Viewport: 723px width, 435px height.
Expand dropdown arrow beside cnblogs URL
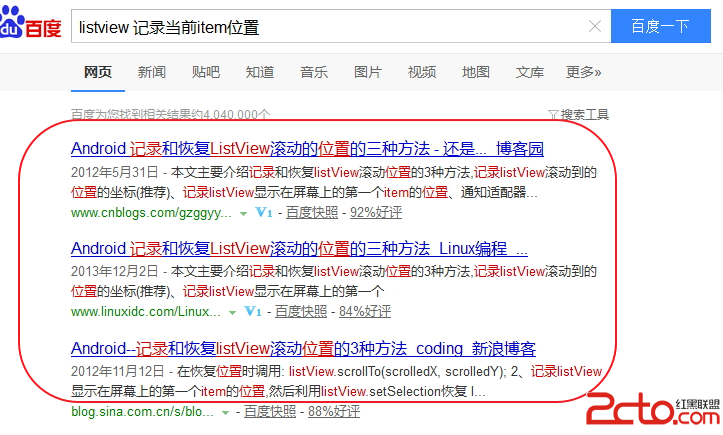pyautogui.click(x=243, y=214)
